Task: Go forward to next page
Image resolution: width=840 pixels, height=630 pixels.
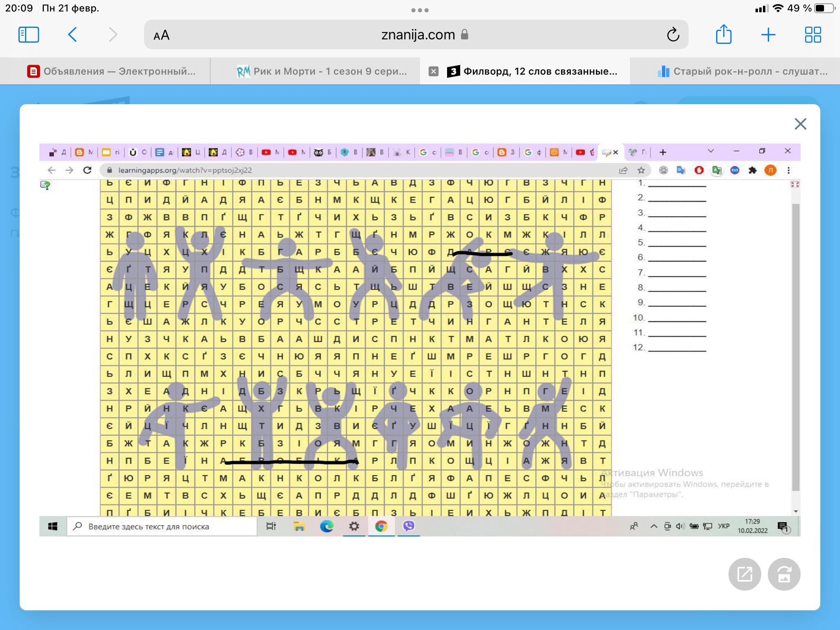Action: (113, 34)
